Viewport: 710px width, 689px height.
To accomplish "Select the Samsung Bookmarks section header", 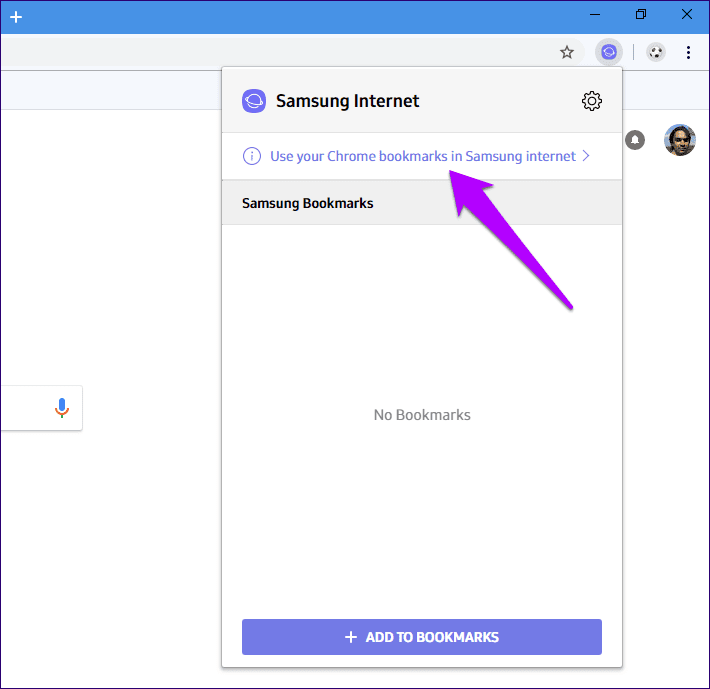I will (x=422, y=203).
